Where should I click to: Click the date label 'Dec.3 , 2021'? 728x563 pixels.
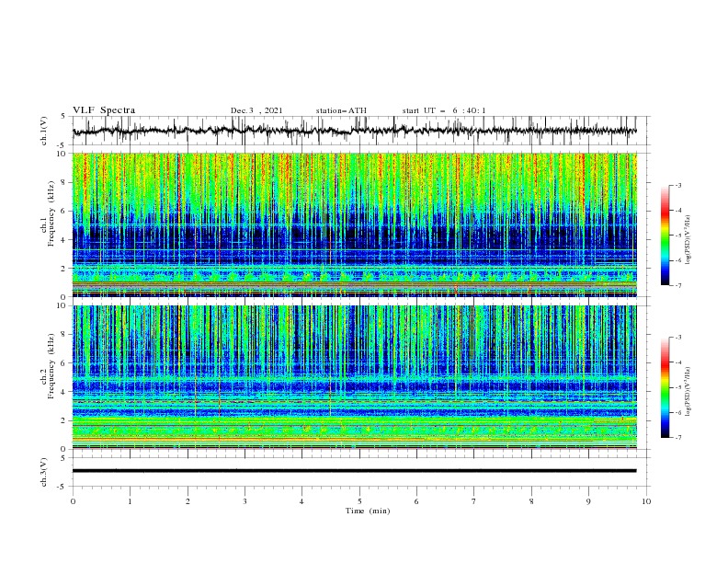point(256,110)
